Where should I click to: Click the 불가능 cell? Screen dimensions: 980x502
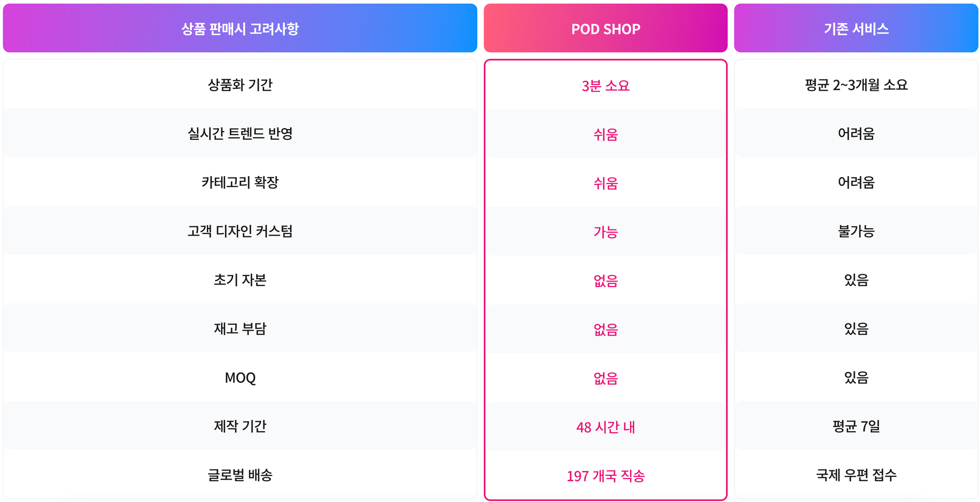coord(856,231)
